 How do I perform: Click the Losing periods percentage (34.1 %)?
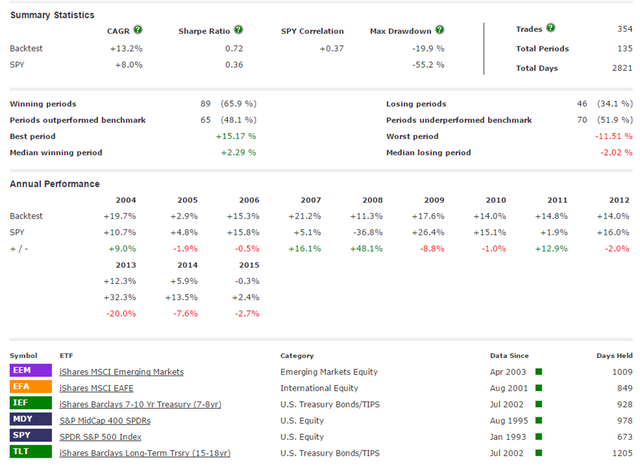[x=615, y=104]
